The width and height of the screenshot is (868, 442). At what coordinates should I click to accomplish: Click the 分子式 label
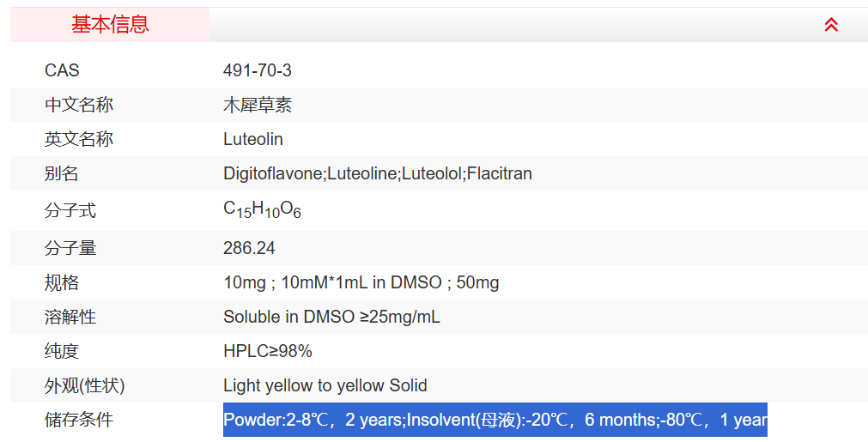click(x=70, y=210)
